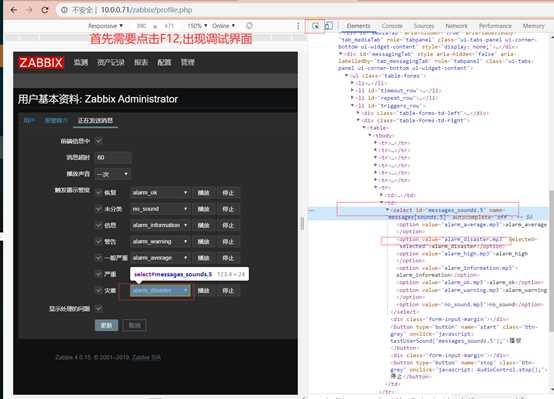Open the Responsive device dropdown

click(x=105, y=26)
